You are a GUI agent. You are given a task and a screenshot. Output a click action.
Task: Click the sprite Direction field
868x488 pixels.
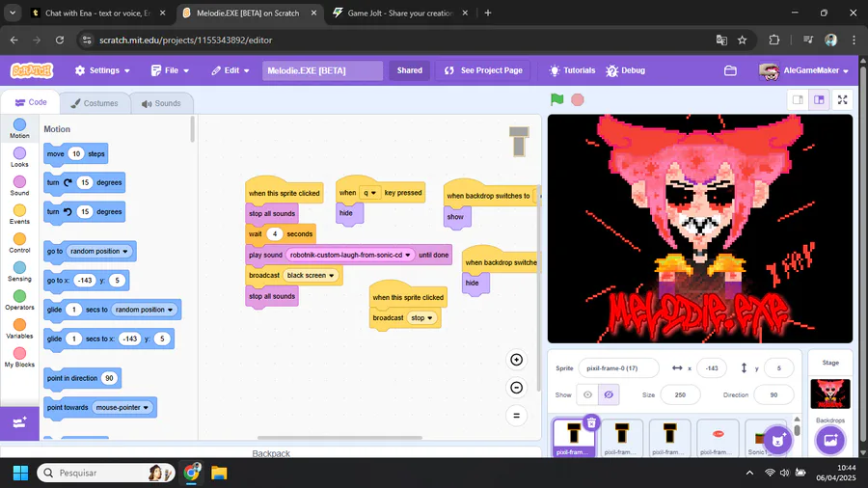(773, 394)
